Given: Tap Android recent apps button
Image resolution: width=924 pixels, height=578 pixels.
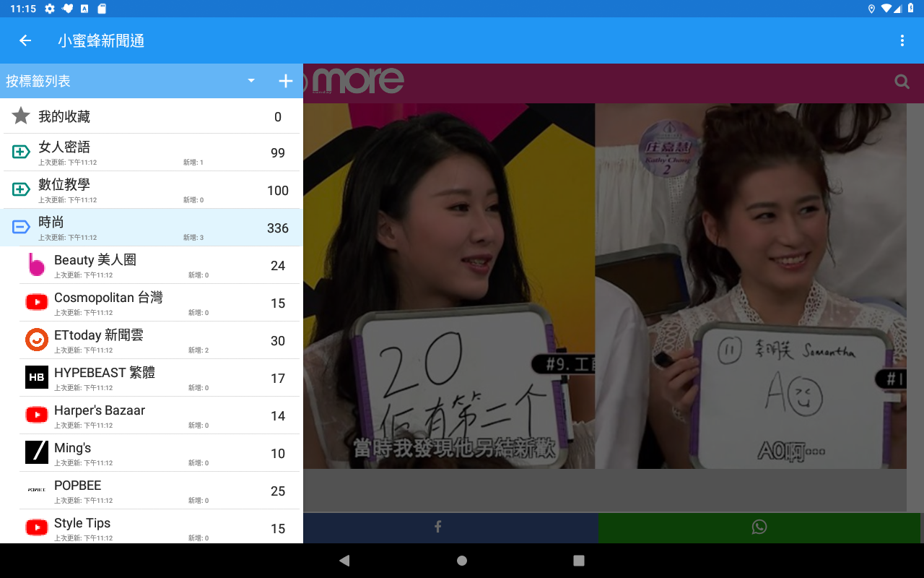Looking at the screenshot, I should 578,561.
